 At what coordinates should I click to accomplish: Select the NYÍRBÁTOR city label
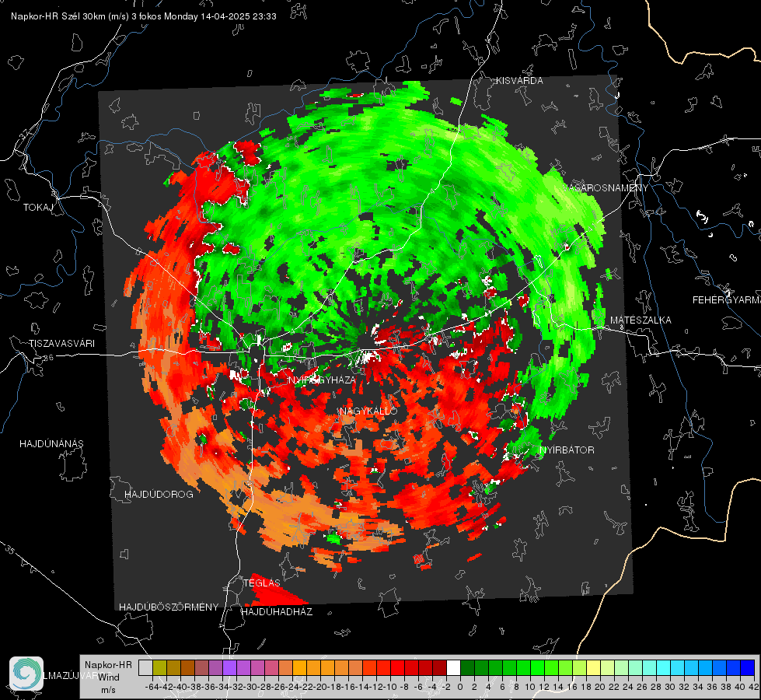coord(567,450)
